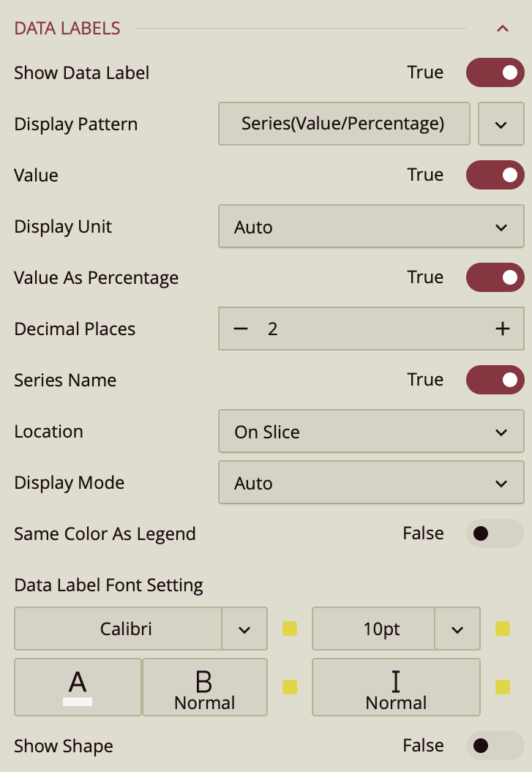Open the 10pt font size dropdown
The image size is (532, 772).
[x=457, y=629]
